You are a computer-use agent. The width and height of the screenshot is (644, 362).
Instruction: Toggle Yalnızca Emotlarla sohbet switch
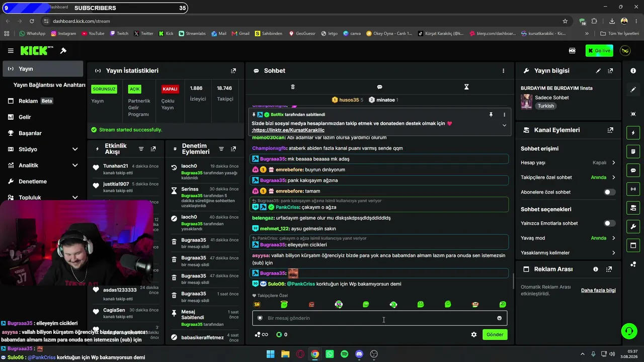pyautogui.click(x=609, y=223)
